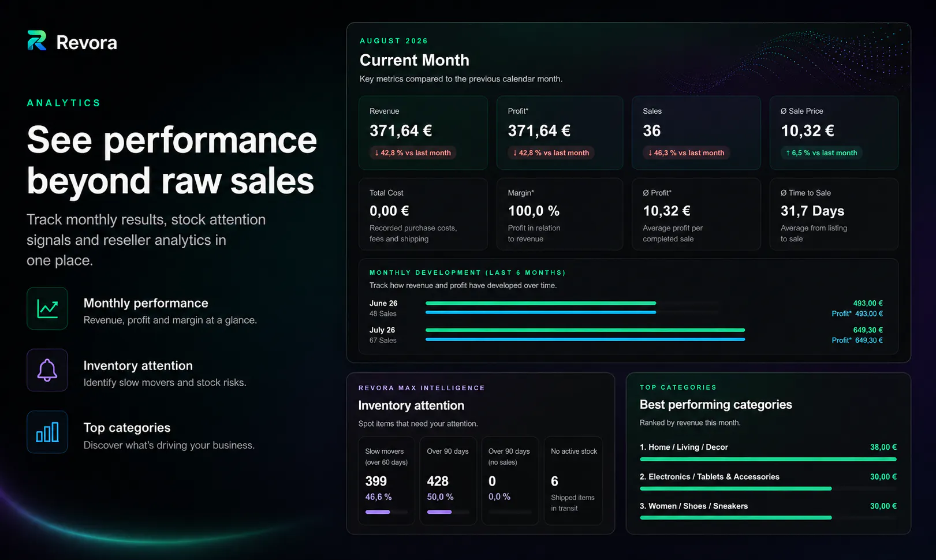Click the Over 90 days count "428"

pos(438,481)
